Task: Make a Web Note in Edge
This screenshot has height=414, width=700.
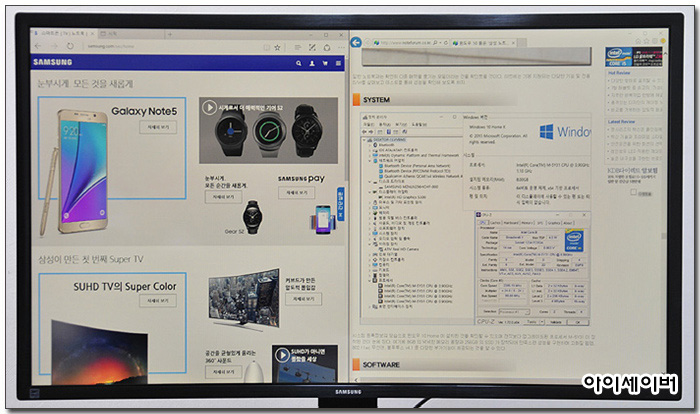Action: coord(312,47)
